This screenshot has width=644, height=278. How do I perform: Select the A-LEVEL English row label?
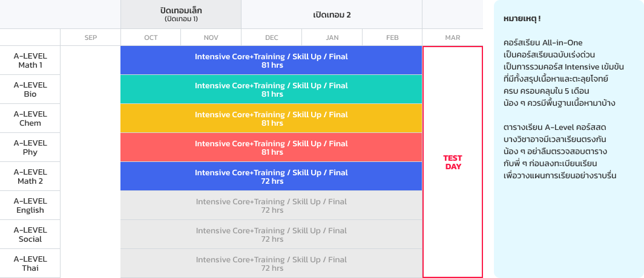[x=30, y=205]
